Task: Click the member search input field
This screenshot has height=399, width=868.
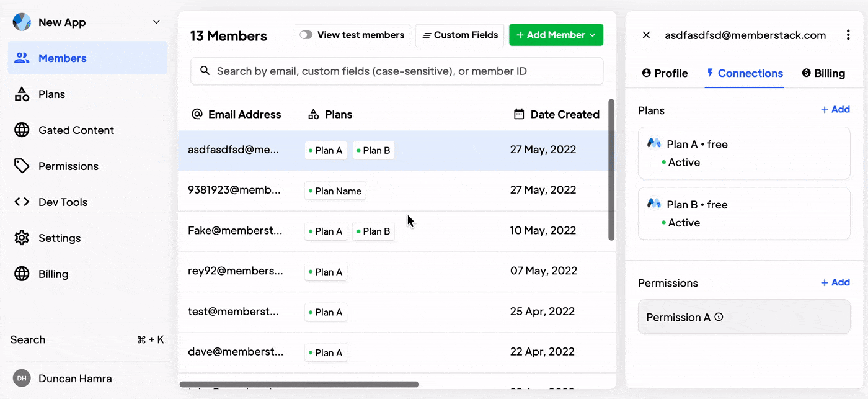Action: (397, 71)
